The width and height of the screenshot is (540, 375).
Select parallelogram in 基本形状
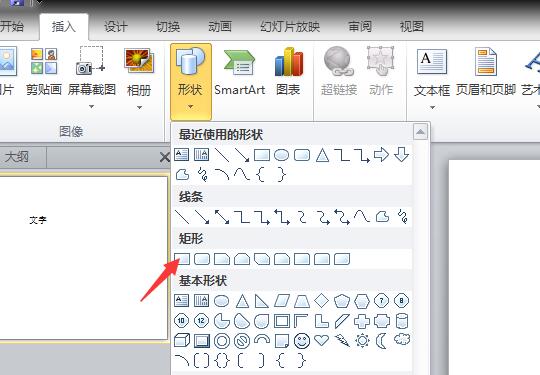point(282,301)
